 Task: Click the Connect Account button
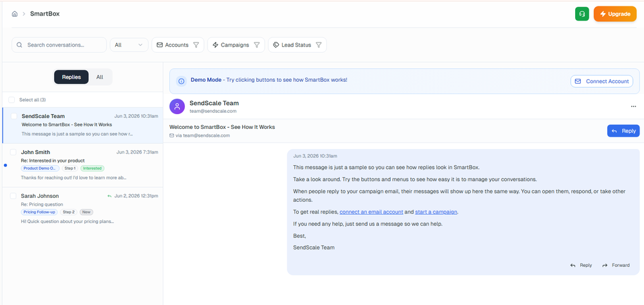[x=601, y=81]
